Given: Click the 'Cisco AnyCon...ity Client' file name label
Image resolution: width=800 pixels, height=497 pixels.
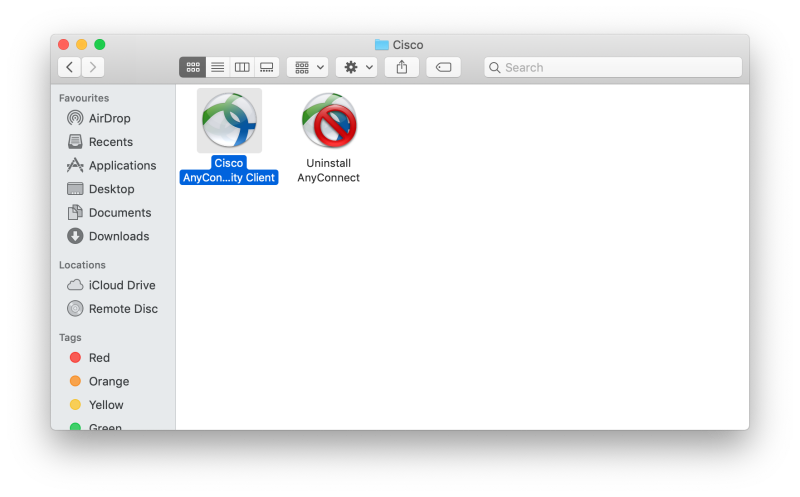Looking at the screenshot, I should pos(229,170).
